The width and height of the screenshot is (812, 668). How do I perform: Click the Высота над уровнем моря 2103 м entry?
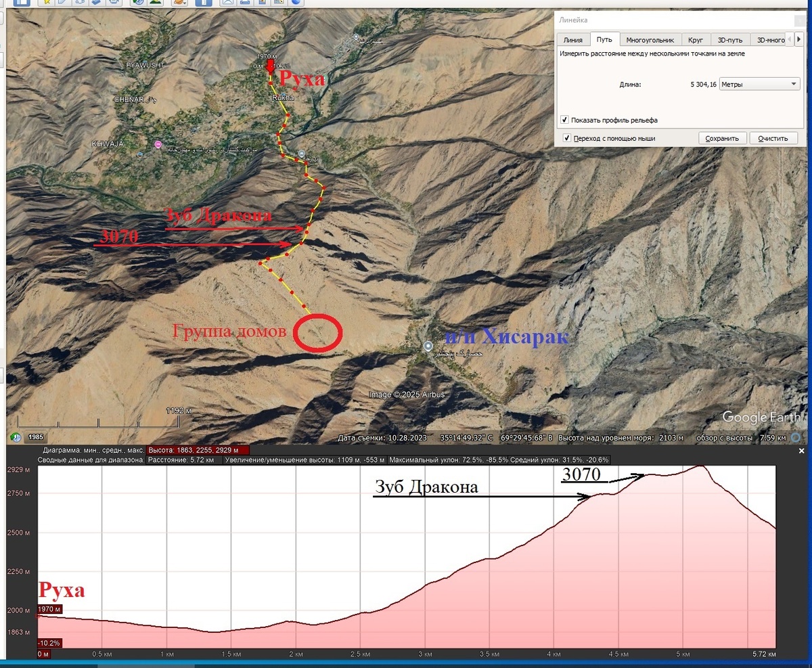621,438
